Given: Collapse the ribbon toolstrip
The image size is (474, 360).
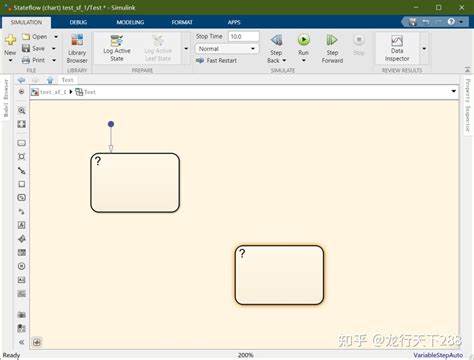Looking at the screenshot, I should click(467, 69).
